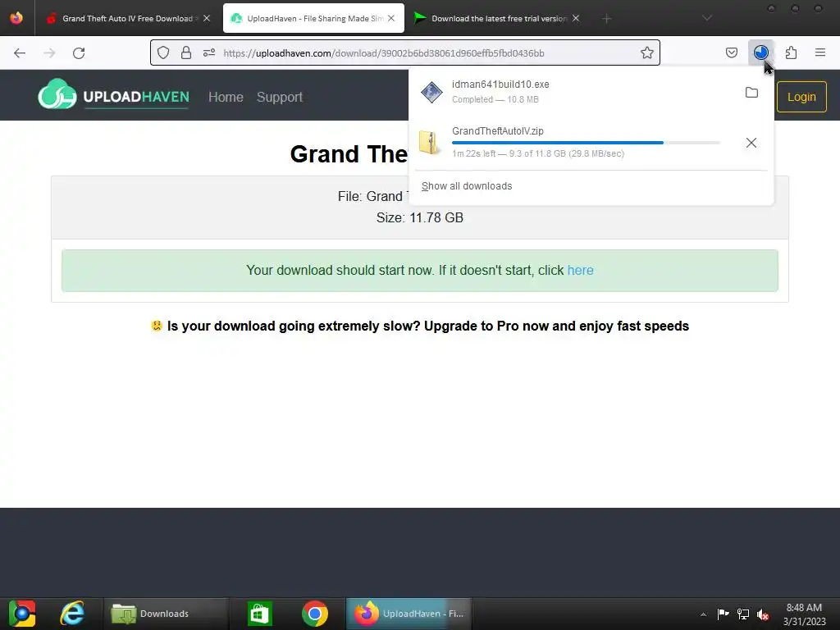Click the Login button
The image size is (840, 630).
tap(801, 97)
